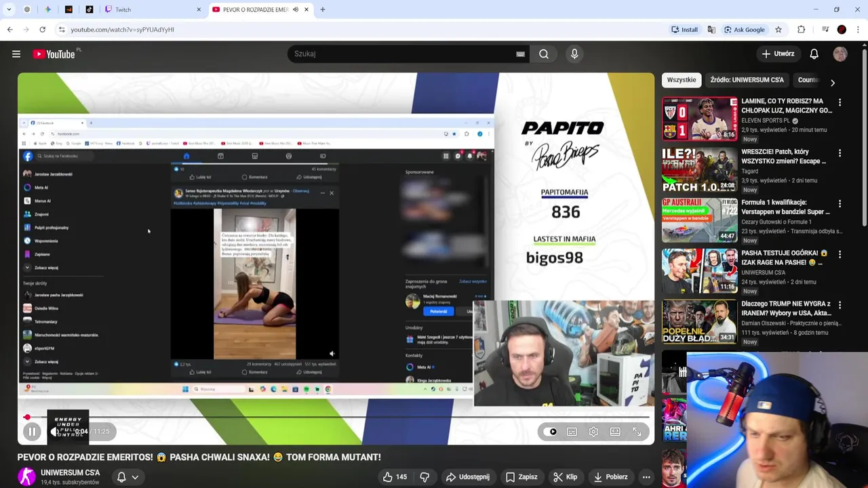Viewport: 868px width, 488px height.
Task: Open the on-screen keyboard in search box
Action: pyautogui.click(x=520, y=54)
